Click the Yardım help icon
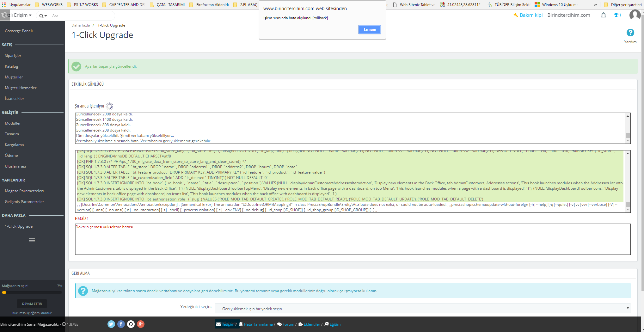Viewport: 644px width, 332px height. point(630,33)
